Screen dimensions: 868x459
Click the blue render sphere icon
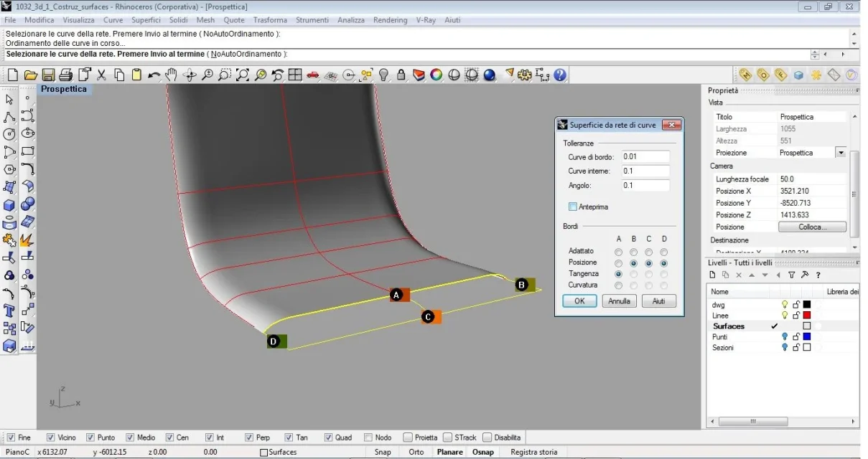(490, 75)
